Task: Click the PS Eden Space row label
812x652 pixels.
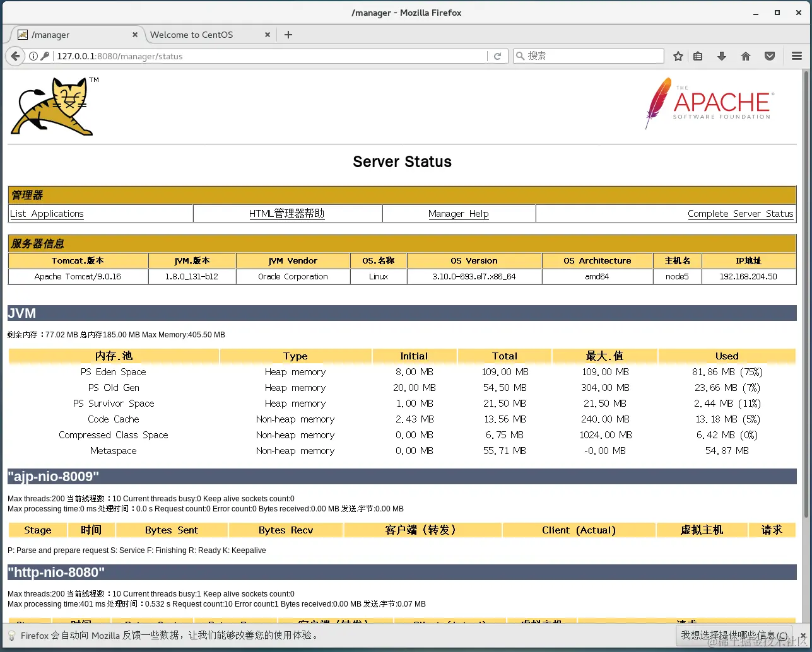Action: 114,372
